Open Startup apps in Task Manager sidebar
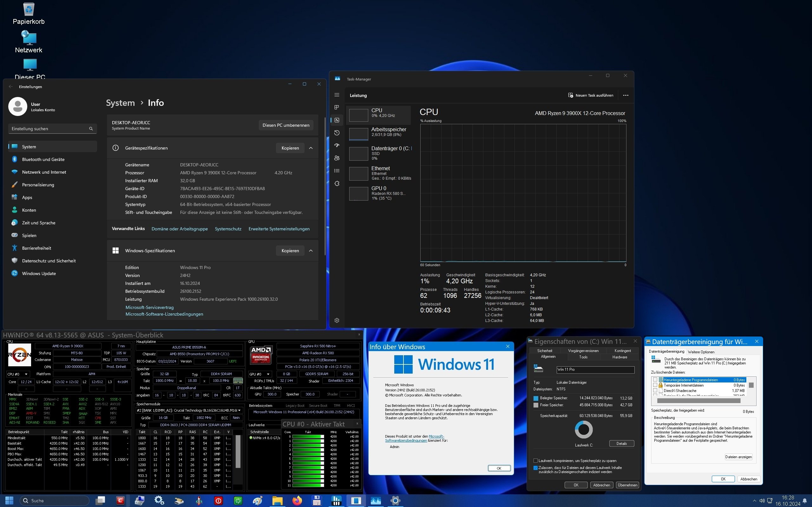812x507 pixels. (337, 145)
